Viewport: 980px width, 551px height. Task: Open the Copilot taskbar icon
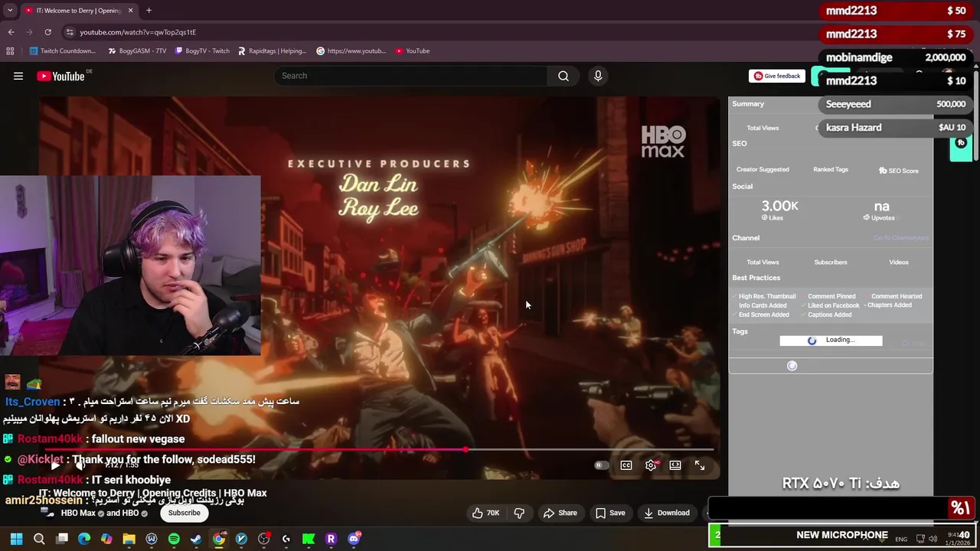coord(106,539)
